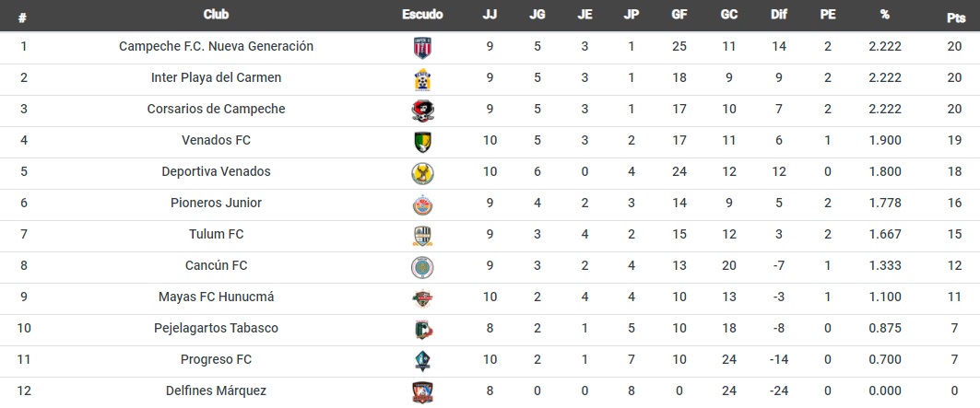Select the GF column header
Image resolution: width=980 pixels, height=408 pixels.
pos(679,15)
